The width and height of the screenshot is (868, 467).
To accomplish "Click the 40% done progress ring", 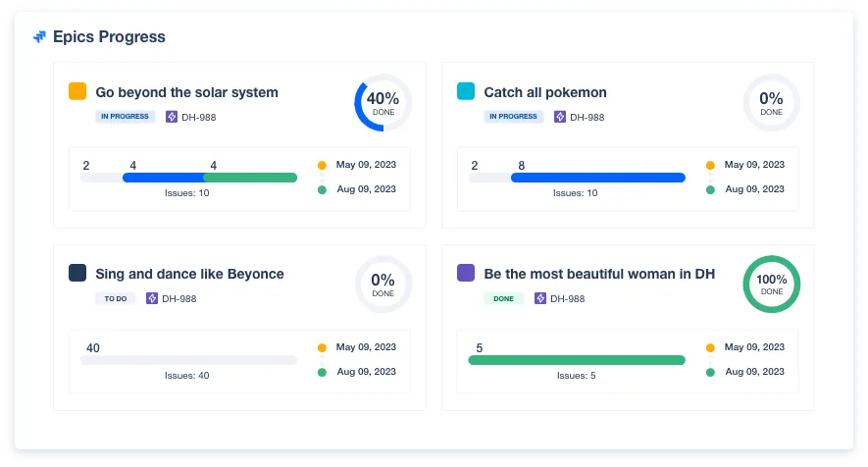I will pyautogui.click(x=383, y=102).
